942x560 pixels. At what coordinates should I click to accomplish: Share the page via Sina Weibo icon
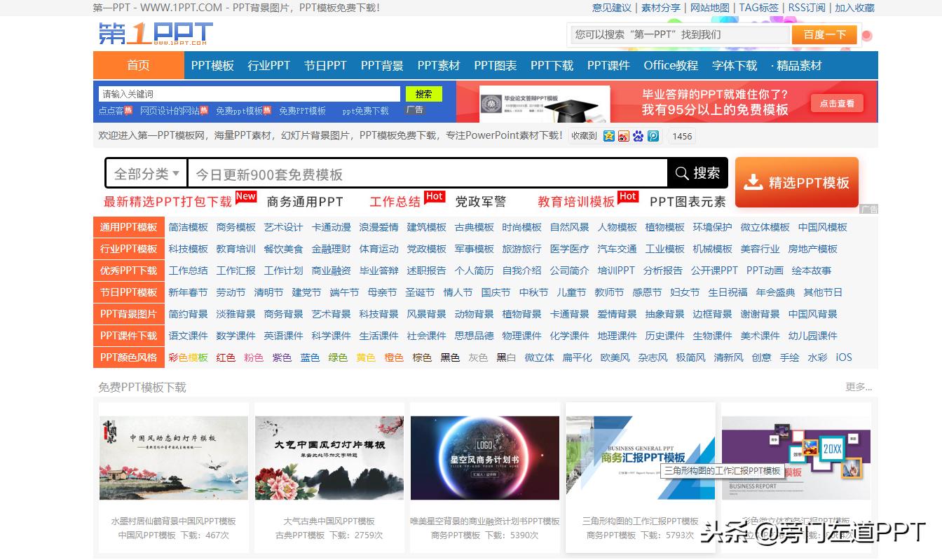click(624, 136)
